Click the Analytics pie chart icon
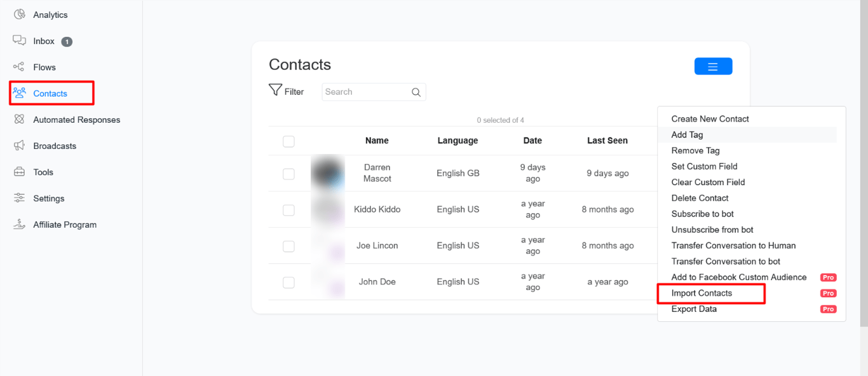The image size is (868, 376). pos(20,14)
